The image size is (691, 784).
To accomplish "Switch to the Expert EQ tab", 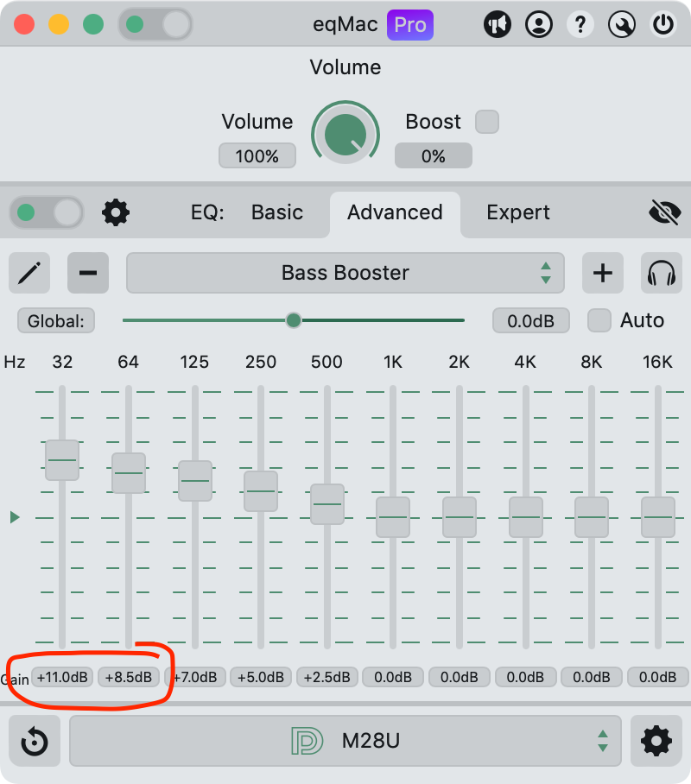I will coord(517,212).
